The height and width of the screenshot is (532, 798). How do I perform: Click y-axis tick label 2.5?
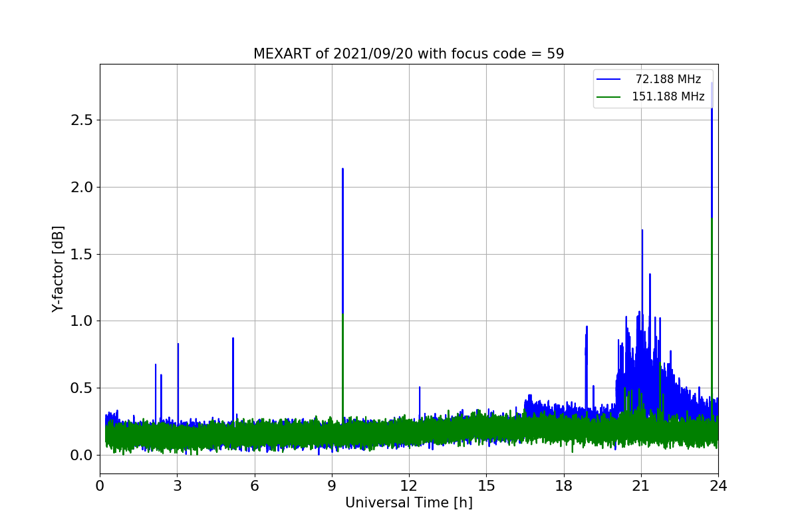(81, 120)
